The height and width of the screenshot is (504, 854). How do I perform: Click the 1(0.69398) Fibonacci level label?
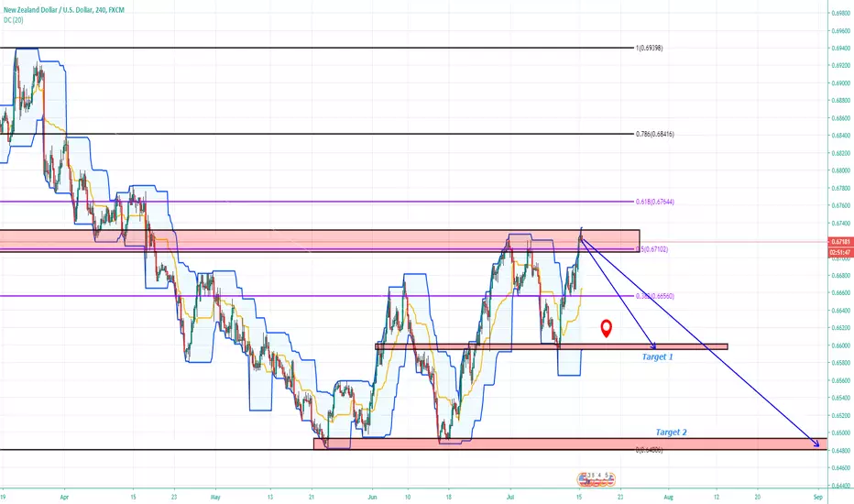tap(649, 48)
